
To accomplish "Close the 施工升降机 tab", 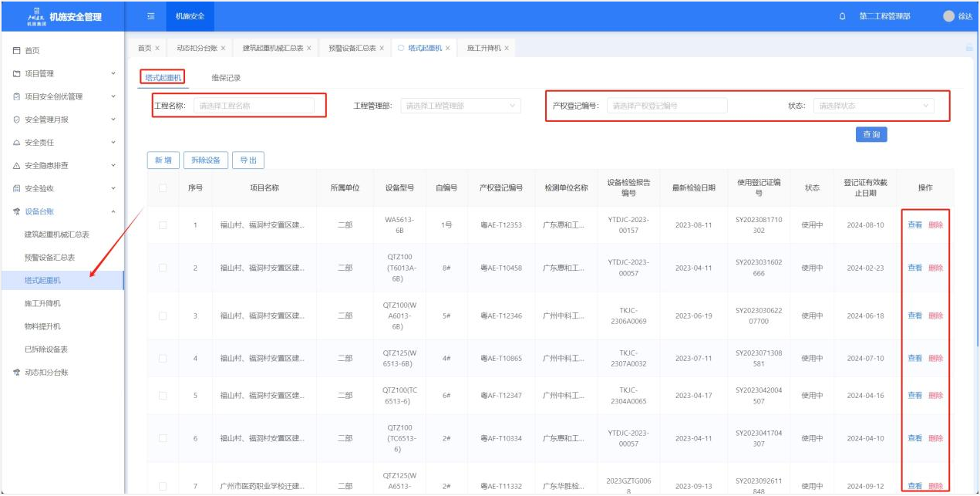I will [507, 48].
